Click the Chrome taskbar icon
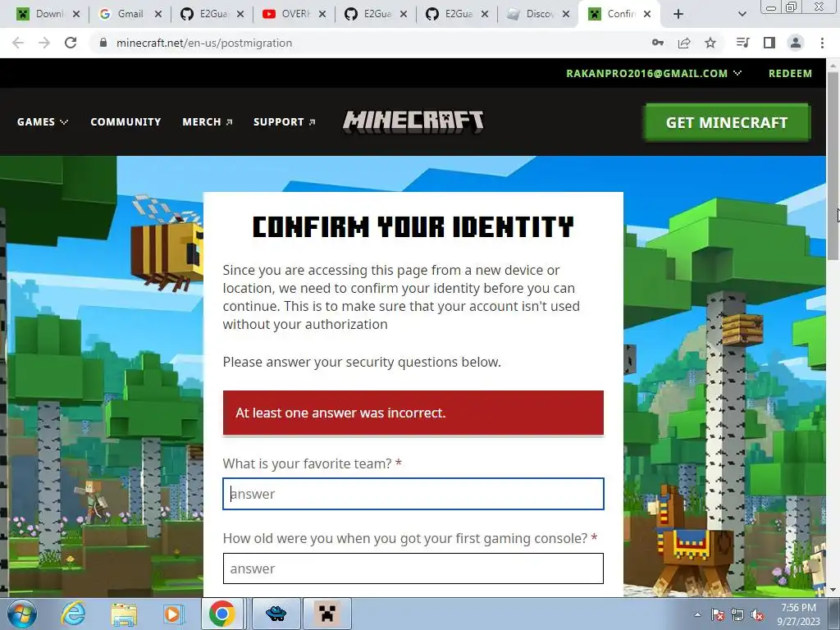The image size is (840, 630). pos(222,614)
